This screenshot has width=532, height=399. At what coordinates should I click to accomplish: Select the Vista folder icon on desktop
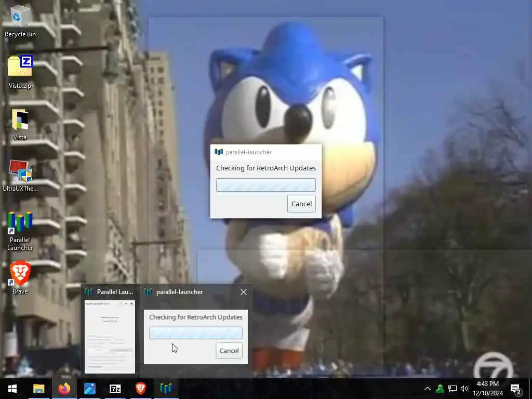point(20,124)
